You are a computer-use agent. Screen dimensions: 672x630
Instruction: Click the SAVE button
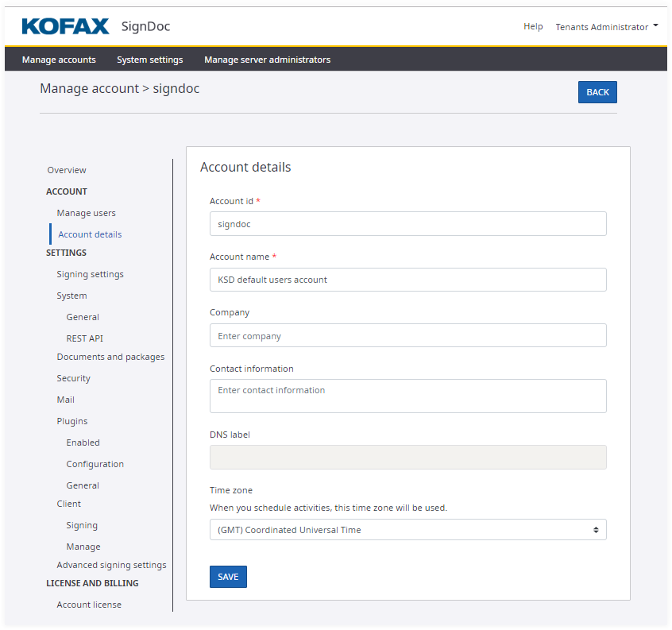tap(228, 577)
